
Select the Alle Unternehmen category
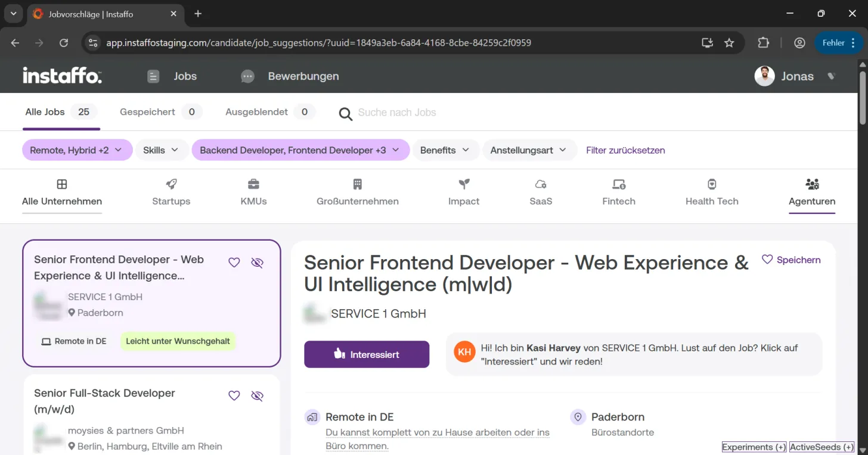tap(62, 193)
